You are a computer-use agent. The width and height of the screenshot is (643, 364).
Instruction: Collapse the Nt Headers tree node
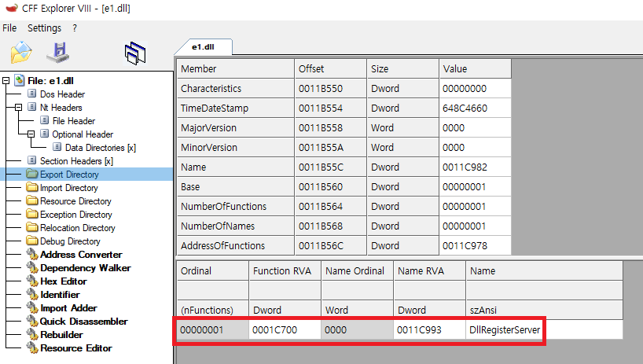tap(18, 108)
